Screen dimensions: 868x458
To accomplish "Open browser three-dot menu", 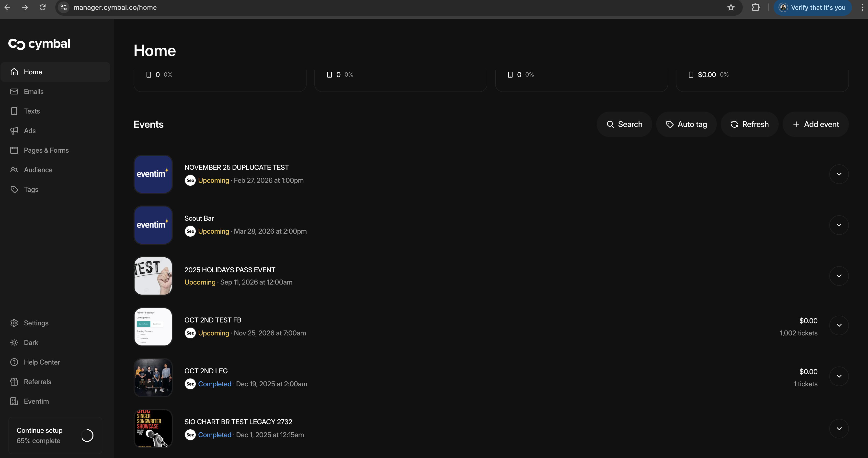I will pos(862,7).
